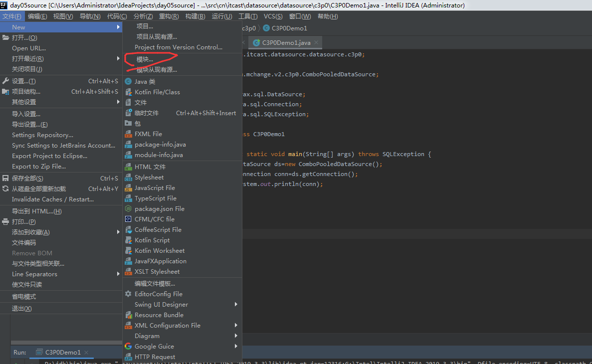Click the 从磁盘全部重新加载 reload icon
Viewport: 592px width, 364px height.
(5, 189)
